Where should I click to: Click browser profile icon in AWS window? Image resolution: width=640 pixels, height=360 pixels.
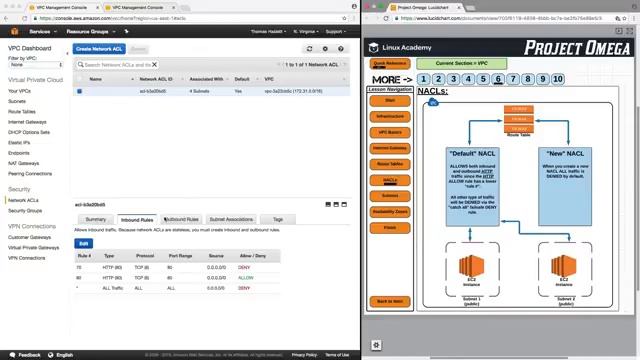point(354,7)
